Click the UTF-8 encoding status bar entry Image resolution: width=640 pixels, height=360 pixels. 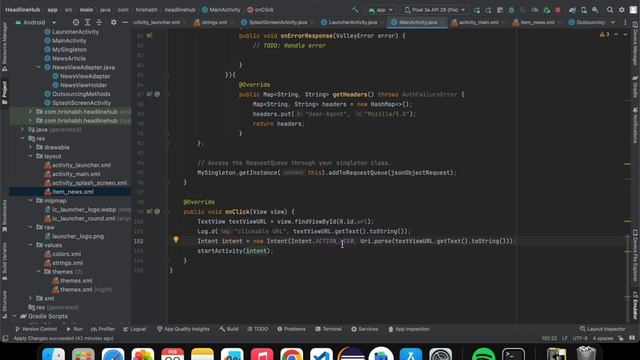(x=580, y=338)
